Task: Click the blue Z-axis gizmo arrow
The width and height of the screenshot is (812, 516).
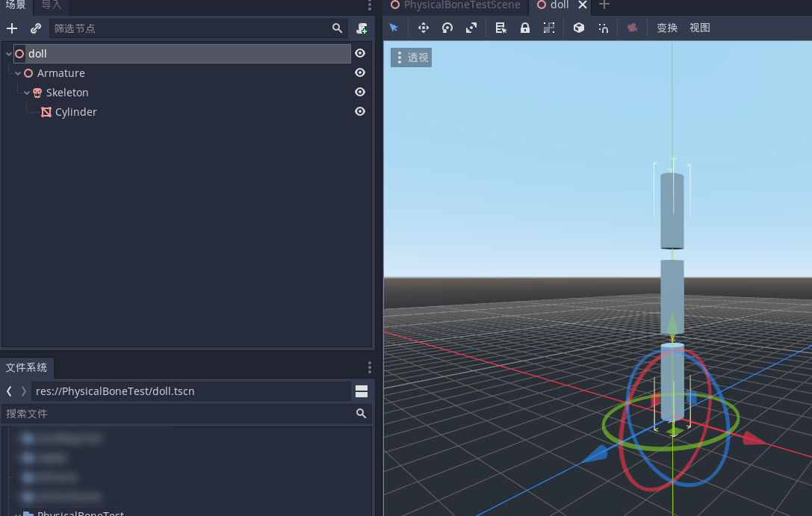Action: coord(595,453)
